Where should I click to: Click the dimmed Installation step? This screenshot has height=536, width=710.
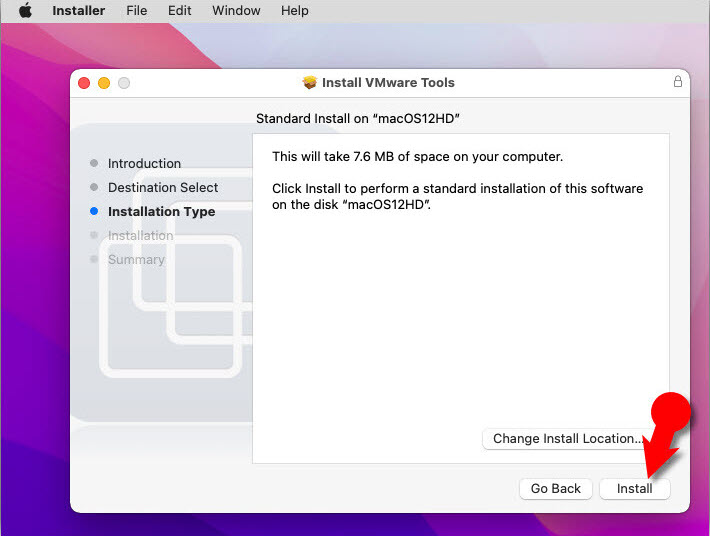tap(140, 236)
